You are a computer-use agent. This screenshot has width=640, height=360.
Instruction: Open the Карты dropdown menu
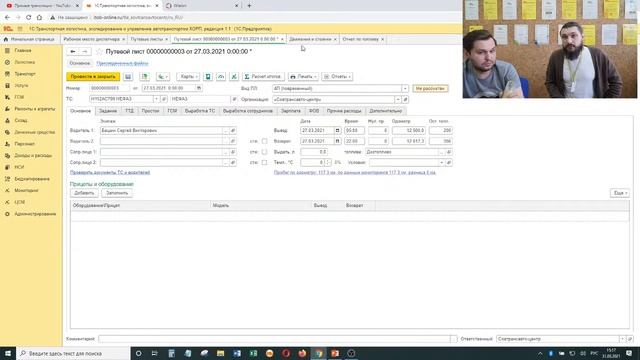188,76
